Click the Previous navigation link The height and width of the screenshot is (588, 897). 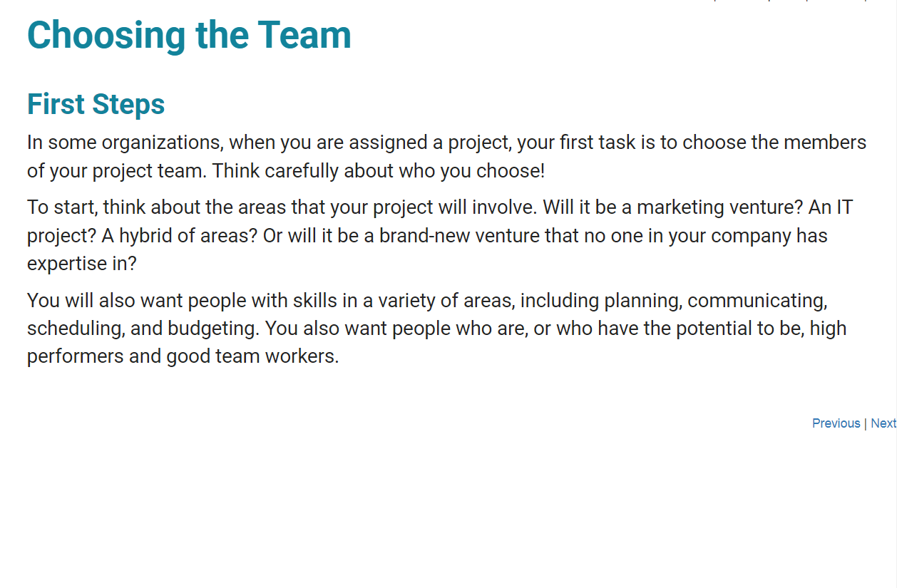[836, 423]
